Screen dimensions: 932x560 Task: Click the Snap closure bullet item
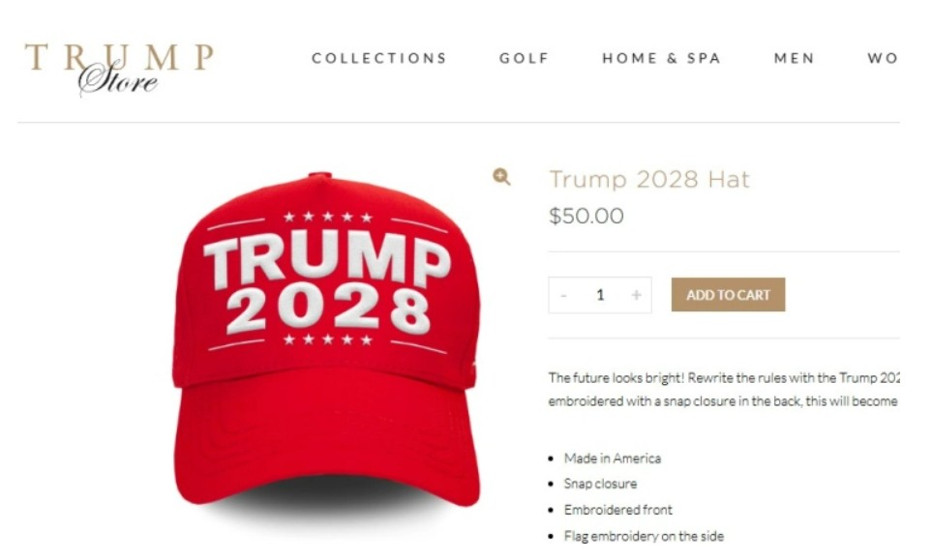pos(600,484)
